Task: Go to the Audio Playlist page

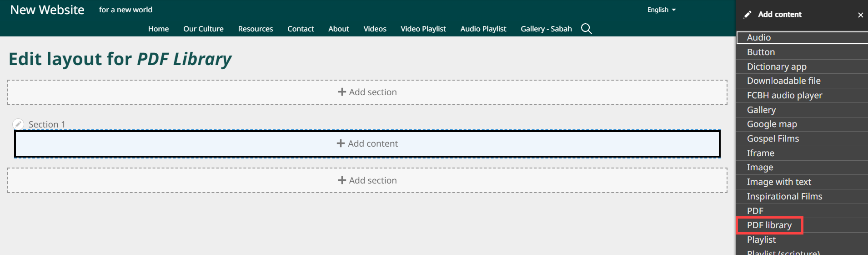Action: pyautogui.click(x=483, y=29)
